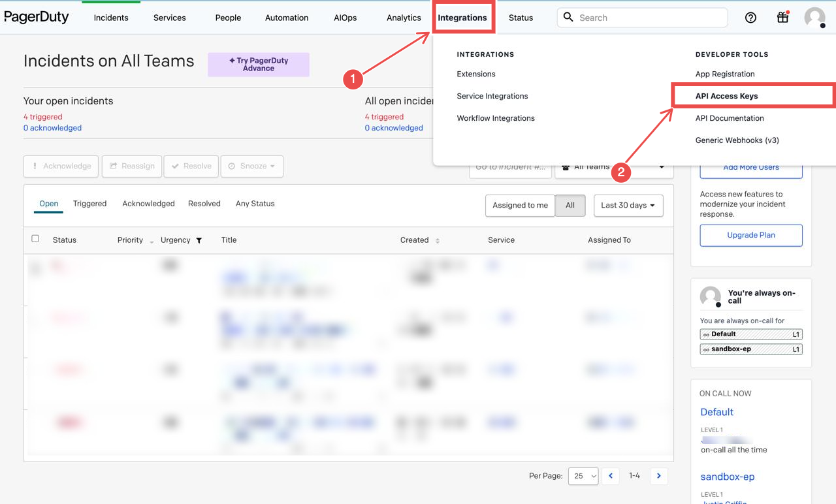Select Workflow Integrations from the menu
This screenshot has width=836, height=504.
pos(496,118)
